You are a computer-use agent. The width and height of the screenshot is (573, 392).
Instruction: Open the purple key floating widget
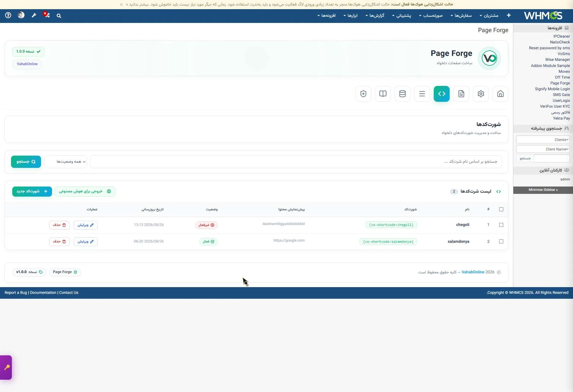pyautogui.click(x=6, y=367)
